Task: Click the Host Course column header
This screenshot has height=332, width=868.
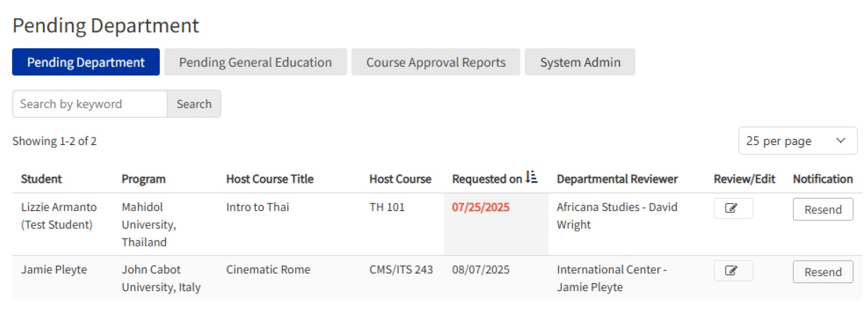Action: pos(400,179)
